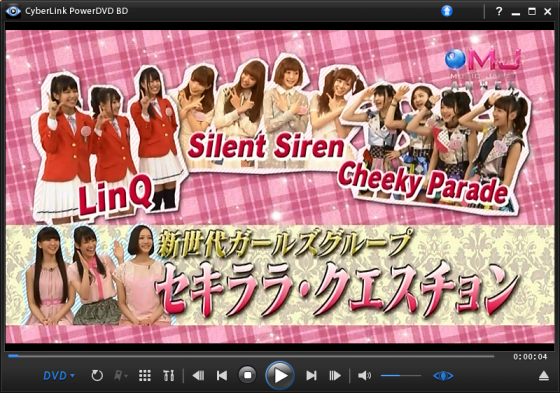560x393 pixels.
Task: Adjust the volume slider
Action: pyautogui.click(x=401, y=375)
